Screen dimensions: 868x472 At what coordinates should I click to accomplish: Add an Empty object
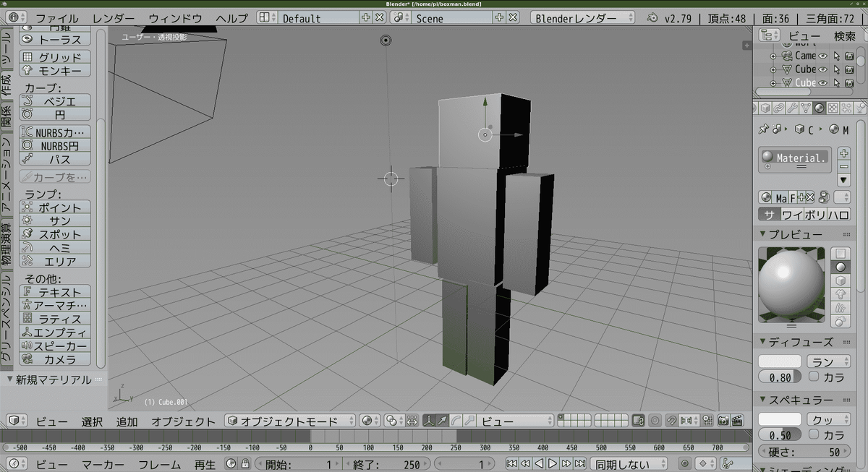(54, 332)
